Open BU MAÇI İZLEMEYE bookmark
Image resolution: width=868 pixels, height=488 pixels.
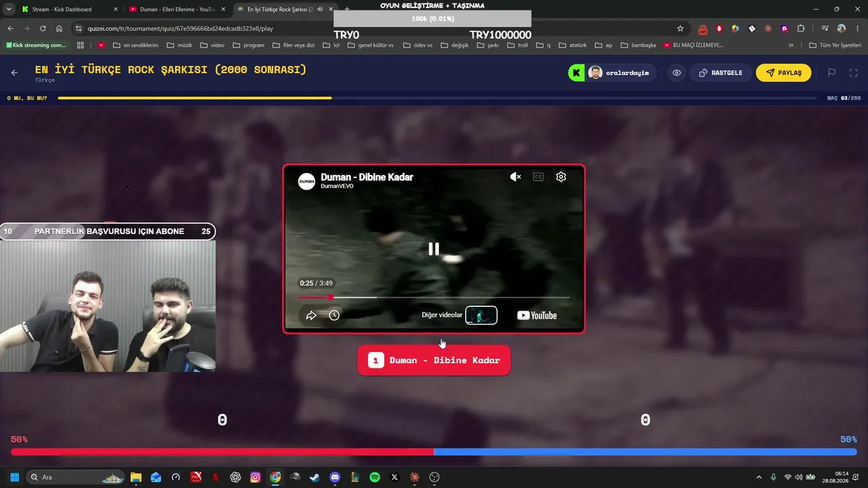tap(694, 45)
